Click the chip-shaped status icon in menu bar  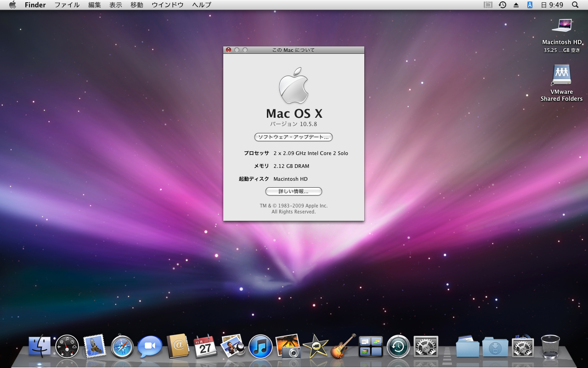tap(488, 5)
